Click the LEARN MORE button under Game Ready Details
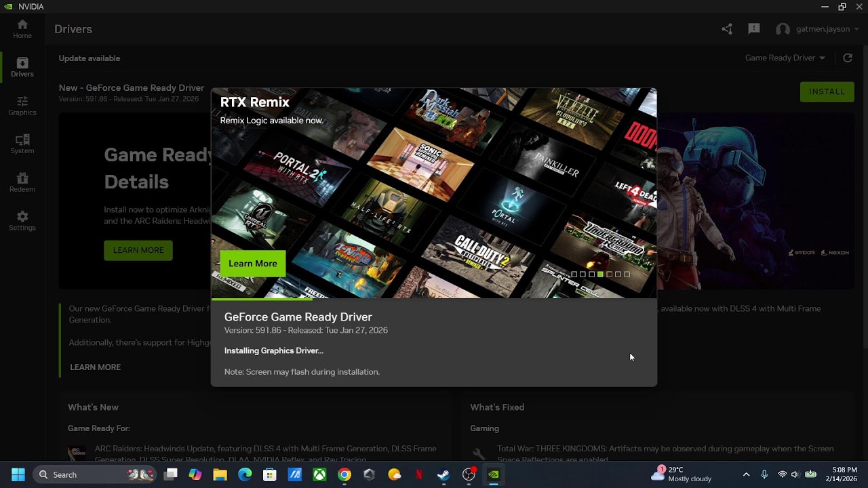Viewport: 868px width, 488px height. coord(138,250)
